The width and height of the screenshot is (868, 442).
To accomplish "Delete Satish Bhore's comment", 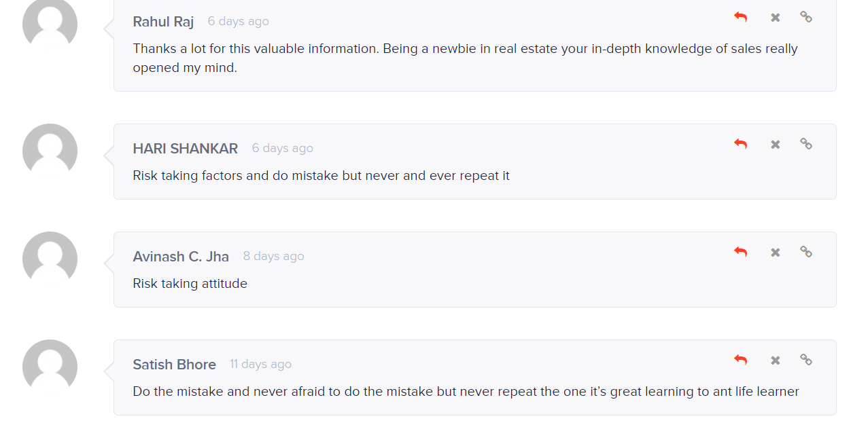I will [776, 361].
